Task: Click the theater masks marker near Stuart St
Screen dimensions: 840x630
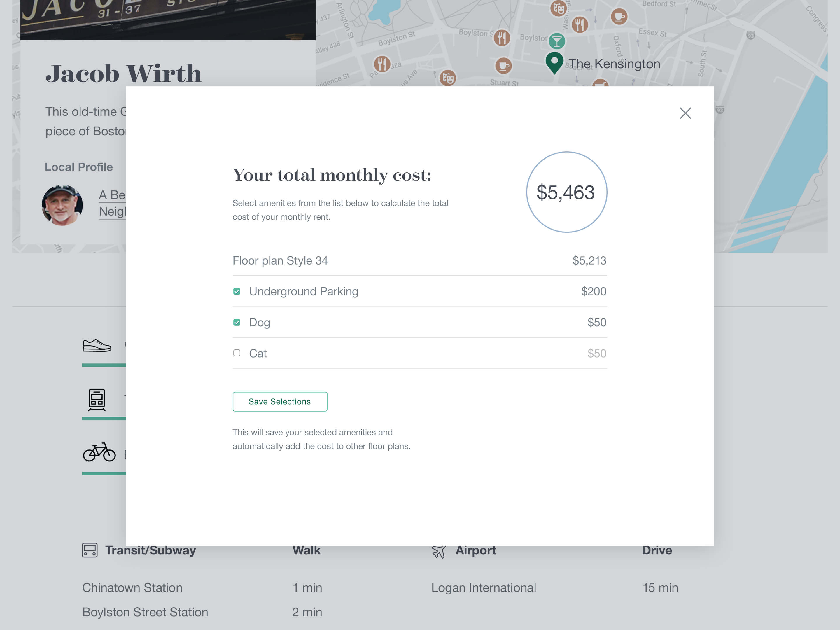Action: [448, 78]
